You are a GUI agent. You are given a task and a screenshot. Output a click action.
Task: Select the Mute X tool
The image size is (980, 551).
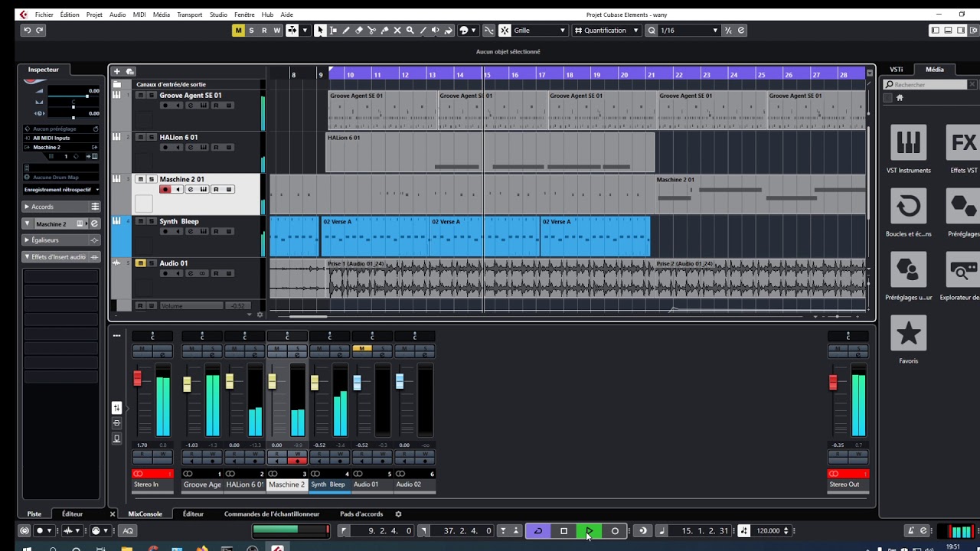397,31
